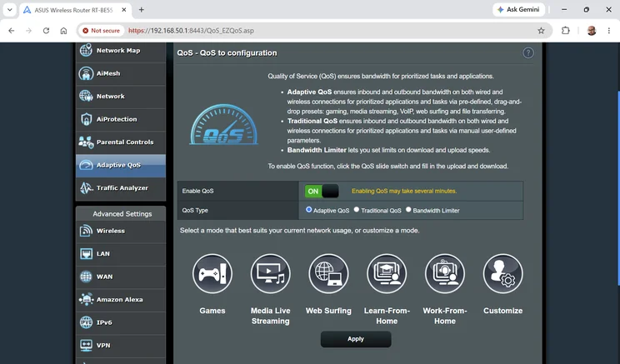Open the Network Map sidebar item
Image resolution: width=620 pixels, height=364 pixels.
click(121, 51)
